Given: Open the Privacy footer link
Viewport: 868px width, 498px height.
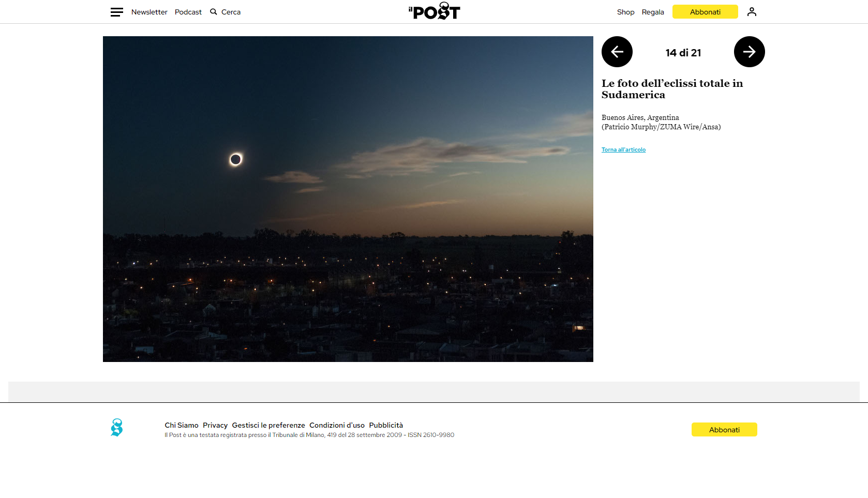Looking at the screenshot, I should (x=215, y=425).
